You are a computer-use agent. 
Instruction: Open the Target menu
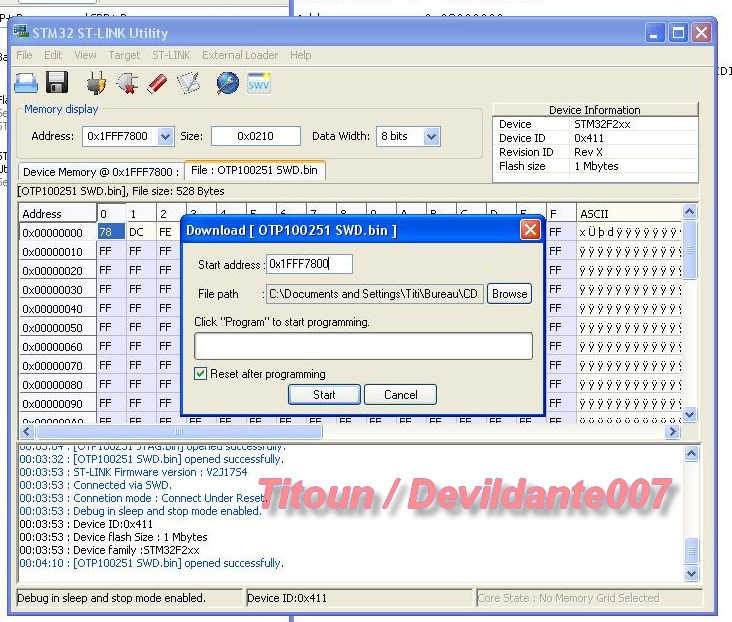pos(124,55)
